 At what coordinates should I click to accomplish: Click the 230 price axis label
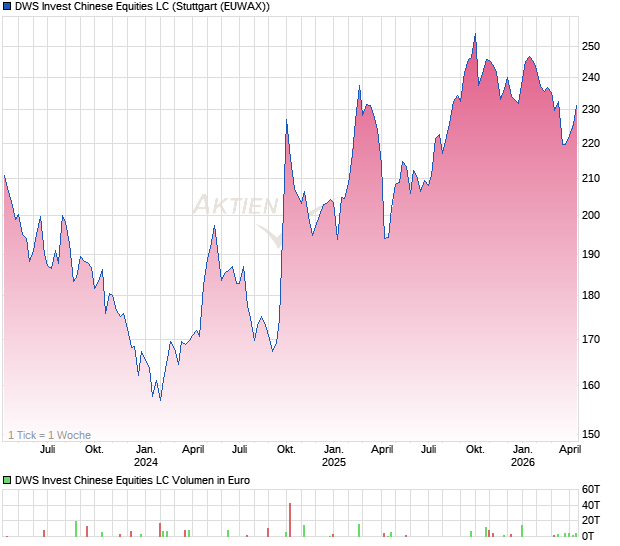click(591, 109)
